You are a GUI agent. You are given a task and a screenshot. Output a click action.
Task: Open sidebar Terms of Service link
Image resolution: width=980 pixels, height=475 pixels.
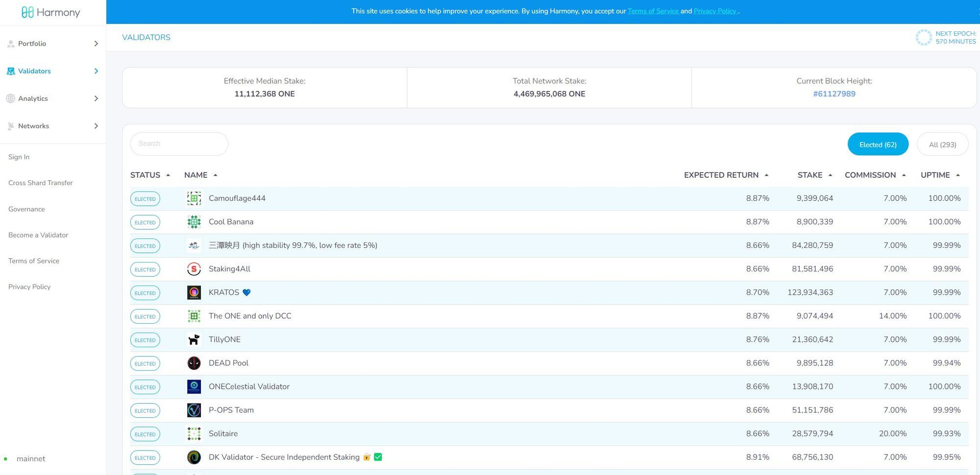pos(34,261)
